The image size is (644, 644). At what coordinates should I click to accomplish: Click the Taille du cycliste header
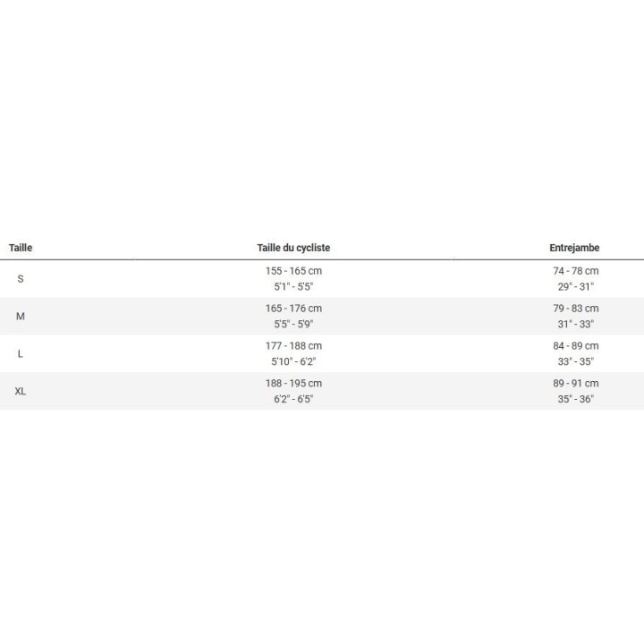click(293, 248)
